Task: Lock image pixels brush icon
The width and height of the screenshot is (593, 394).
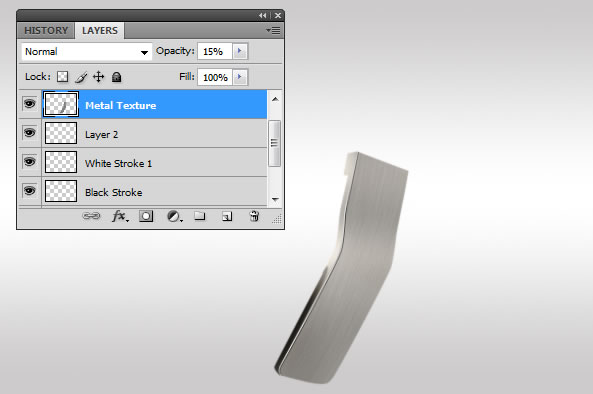Action: (x=81, y=77)
